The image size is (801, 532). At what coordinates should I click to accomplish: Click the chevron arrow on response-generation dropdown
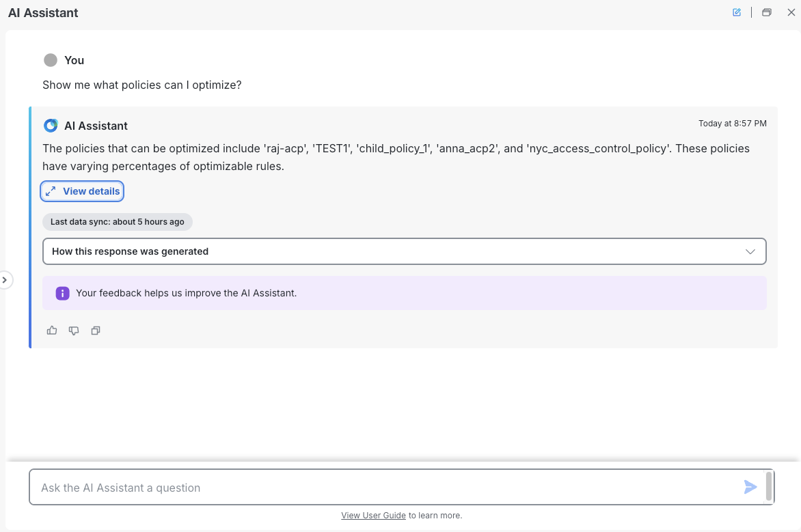tap(750, 251)
